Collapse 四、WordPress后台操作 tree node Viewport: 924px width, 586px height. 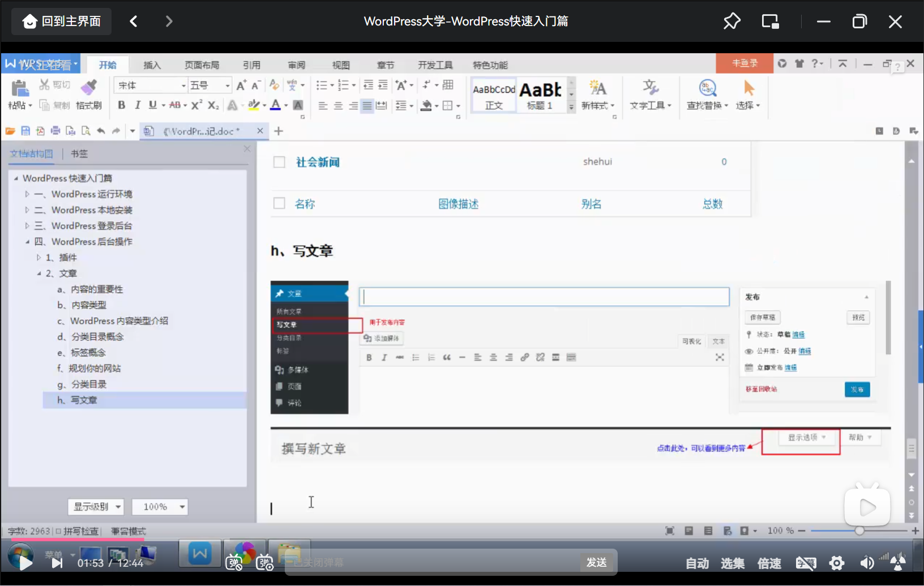(x=27, y=242)
